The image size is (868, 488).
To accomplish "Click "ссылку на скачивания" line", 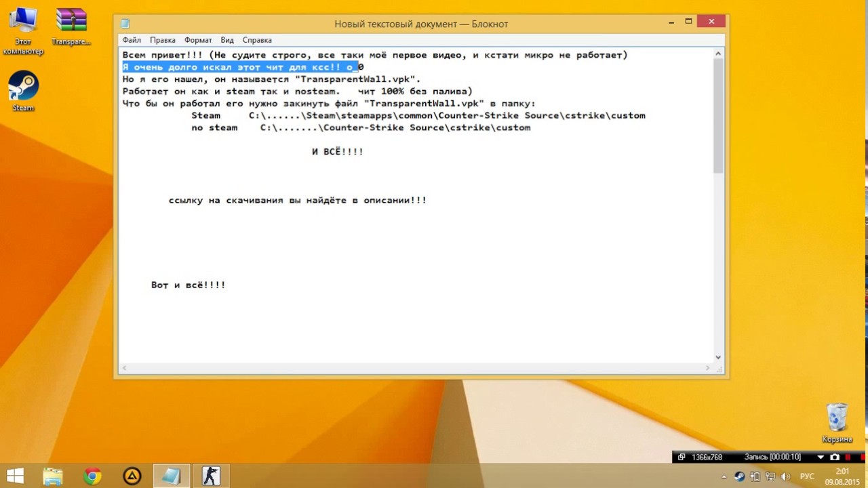I will coord(298,201).
